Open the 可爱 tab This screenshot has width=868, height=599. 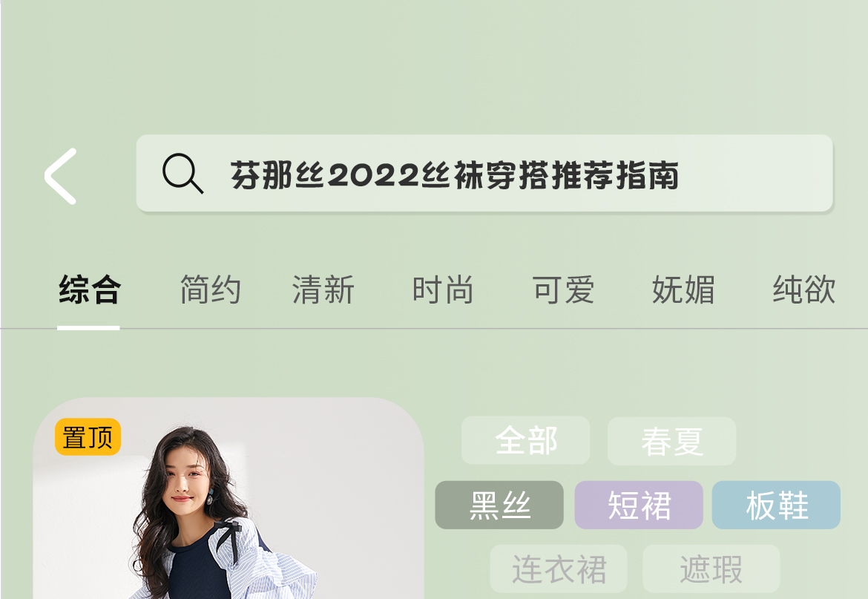(x=564, y=289)
